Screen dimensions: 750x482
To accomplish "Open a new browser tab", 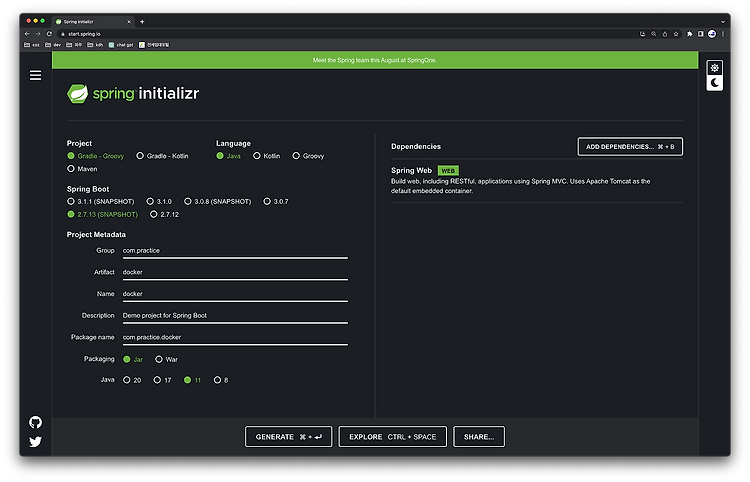I will click(142, 22).
